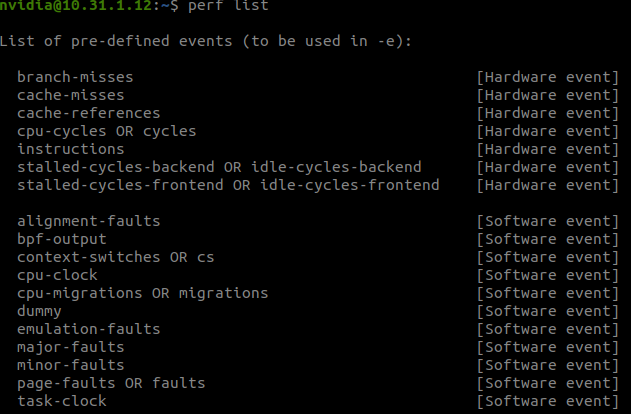The image size is (631, 414).
Task: Select the cache-misses event name
Action: point(71,95)
